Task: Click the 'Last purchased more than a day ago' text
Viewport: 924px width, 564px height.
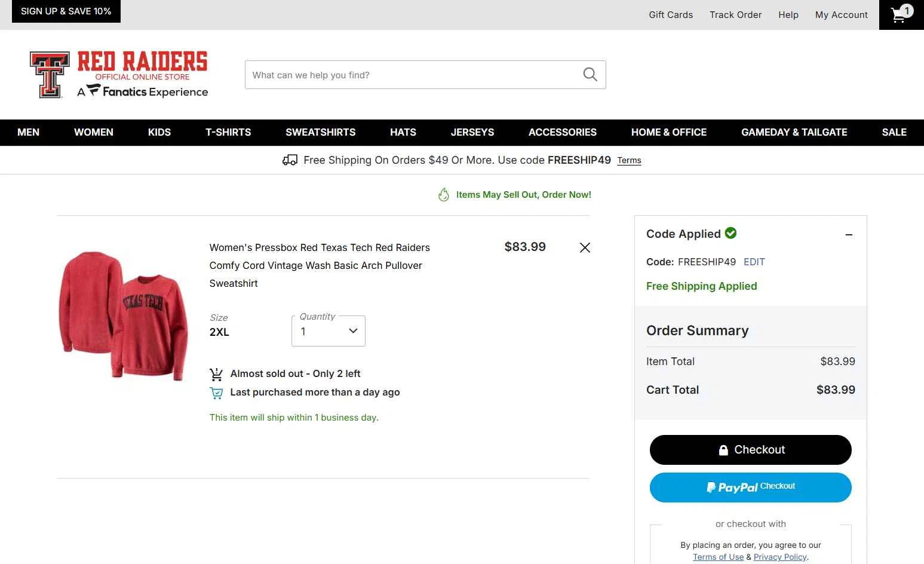Action: click(315, 393)
